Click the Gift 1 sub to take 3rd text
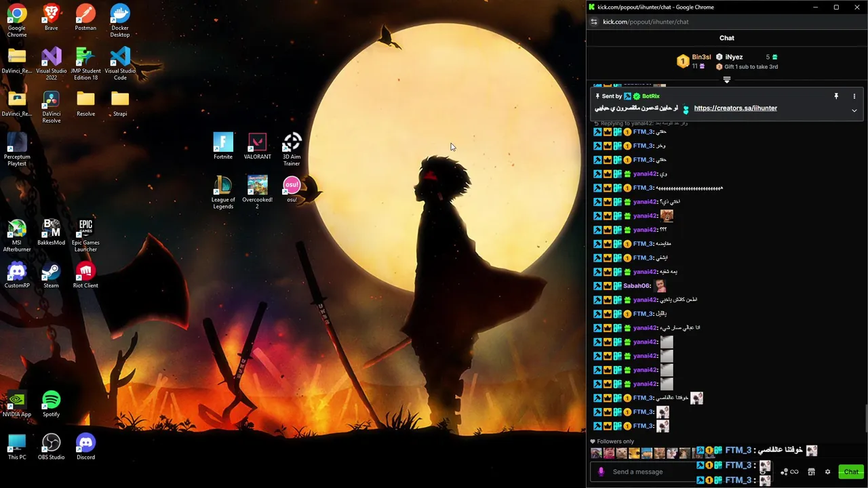This screenshot has width=868, height=488. (751, 66)
